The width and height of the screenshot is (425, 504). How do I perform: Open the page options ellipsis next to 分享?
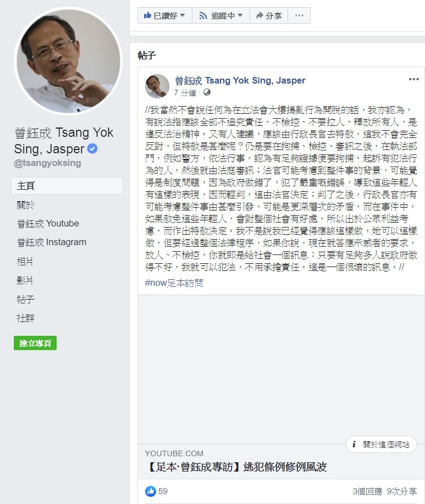pos(299,15)
